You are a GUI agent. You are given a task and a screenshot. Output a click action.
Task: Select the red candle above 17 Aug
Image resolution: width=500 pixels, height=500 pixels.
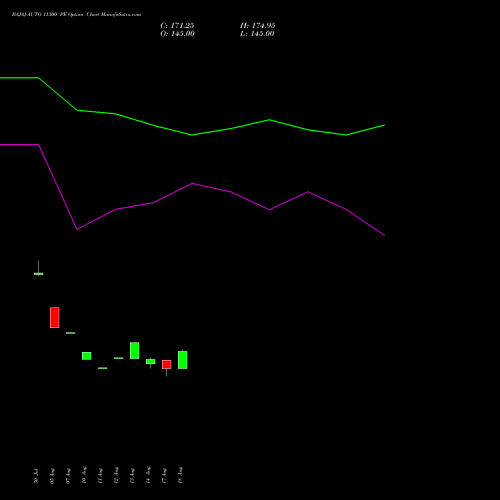(x=167, y=364)
